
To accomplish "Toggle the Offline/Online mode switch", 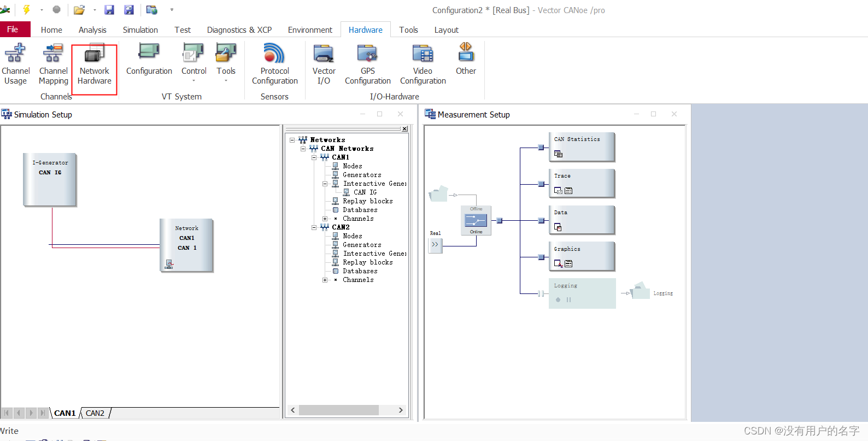I will pyautogui.click(x=476, y=220).
